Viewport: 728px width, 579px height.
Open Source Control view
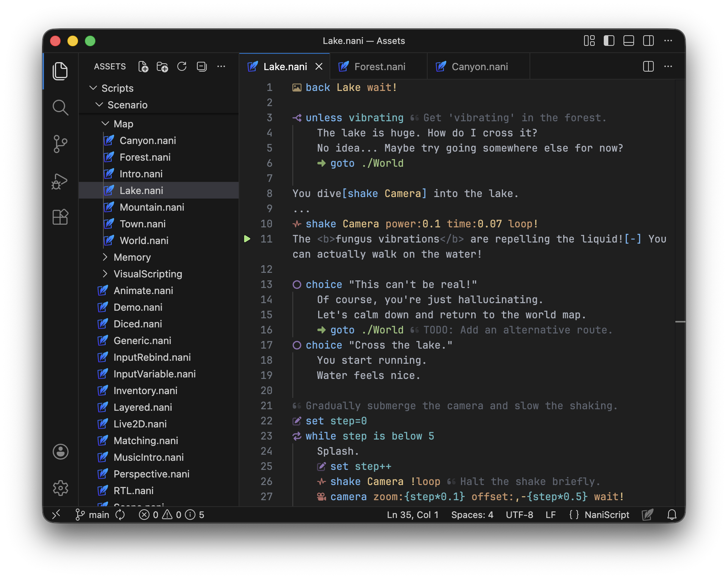pyautogui.click(x=60, y=144)
